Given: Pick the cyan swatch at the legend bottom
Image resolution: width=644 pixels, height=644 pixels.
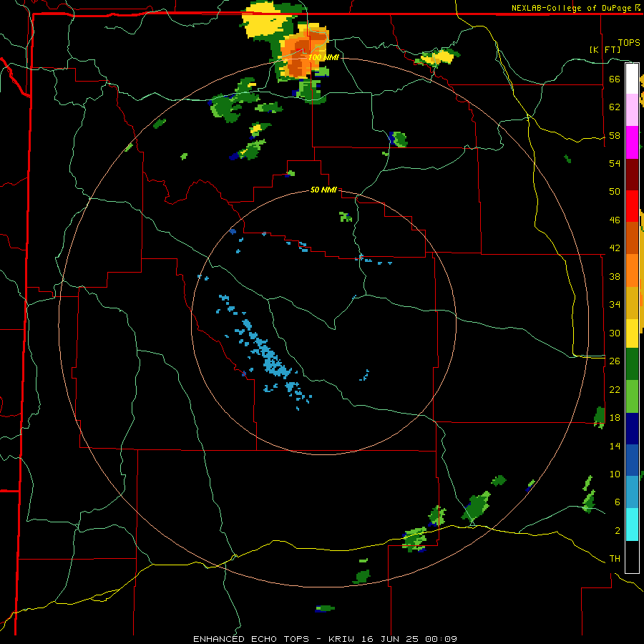Looking at the screenshot, I should point(632,525).
